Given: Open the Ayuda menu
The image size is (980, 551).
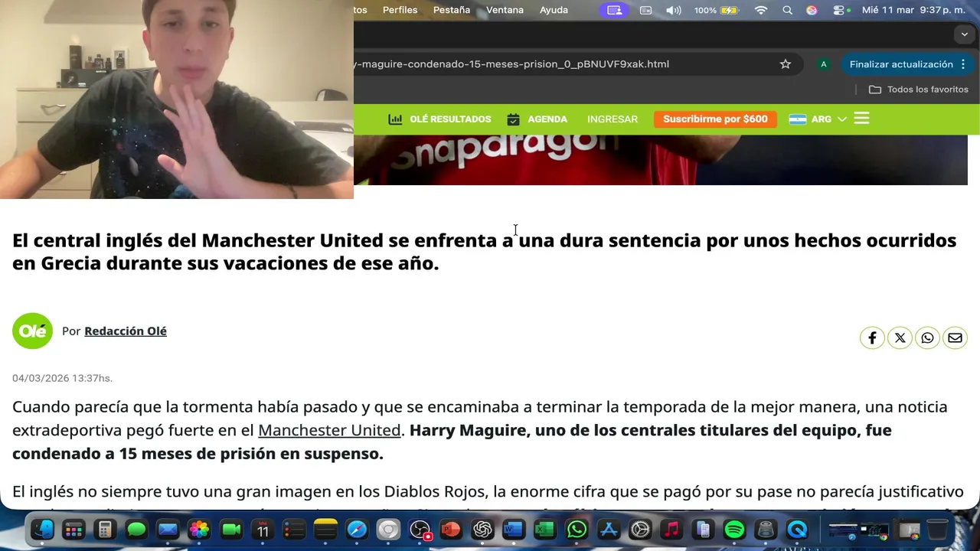Looking at the screenshot, I should pos(554,10).
